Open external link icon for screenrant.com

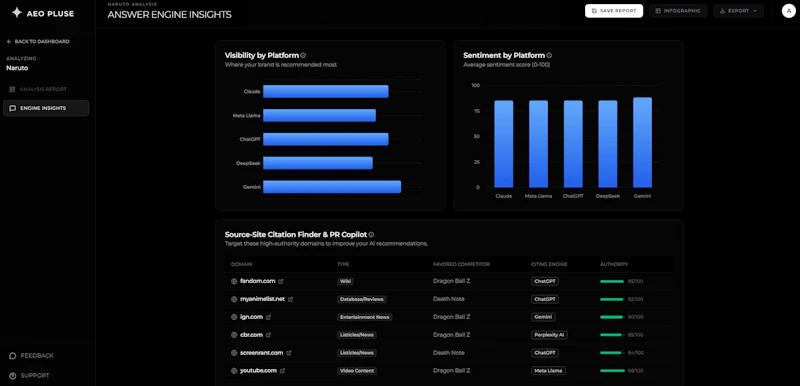pyautogui.click(x=289, y=353)
